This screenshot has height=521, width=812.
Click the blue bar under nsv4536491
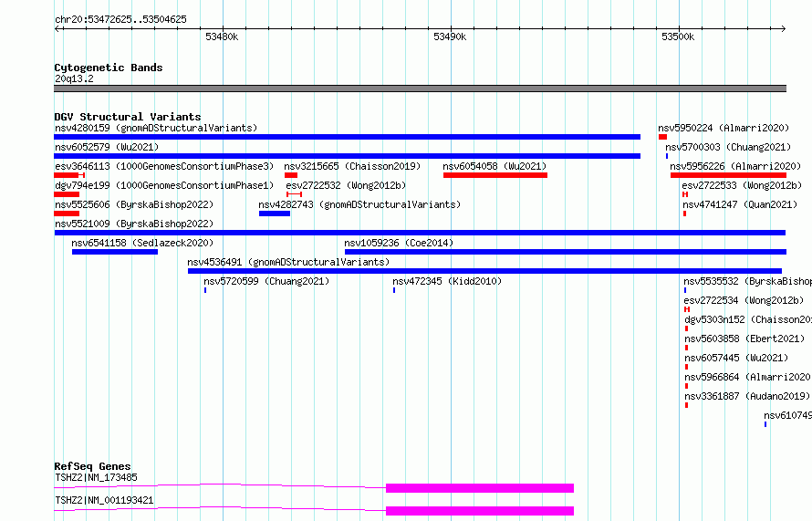click(484, 271)
